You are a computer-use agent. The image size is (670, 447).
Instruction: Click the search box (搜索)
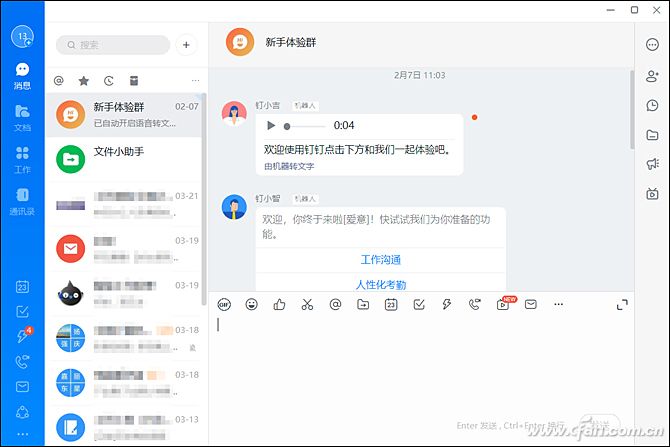113,45
